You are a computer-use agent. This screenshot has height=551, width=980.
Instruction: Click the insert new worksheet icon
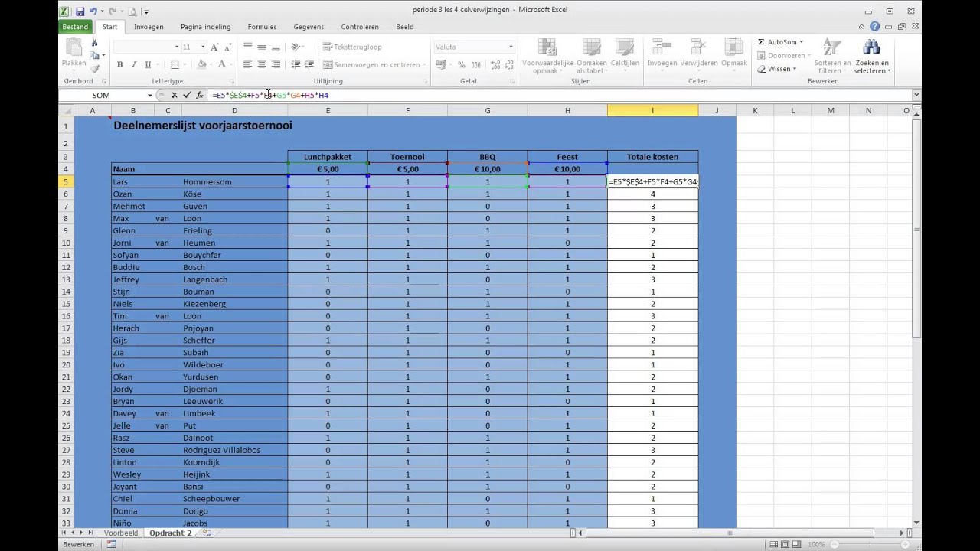click(x=207, y=533)
